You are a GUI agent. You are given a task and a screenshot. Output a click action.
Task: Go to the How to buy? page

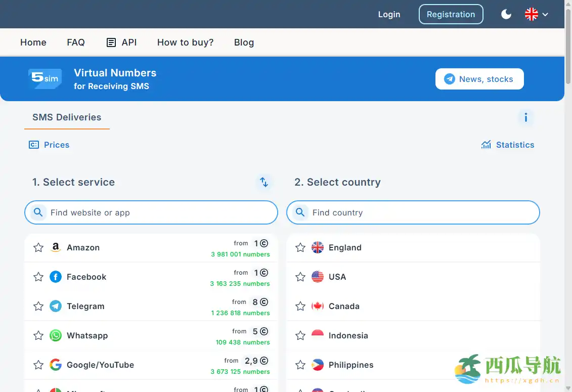click(185, 42)
